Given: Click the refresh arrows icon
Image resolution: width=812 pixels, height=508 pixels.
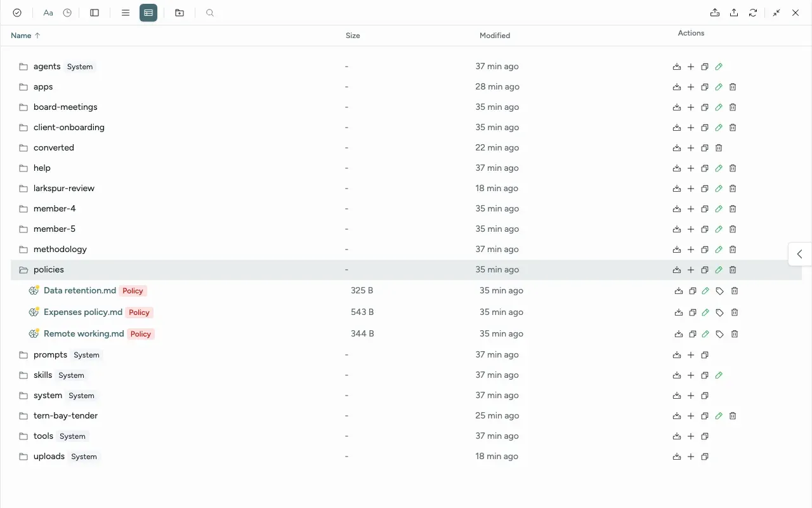Looking at the screenshot, I should (x=753, y=13).
